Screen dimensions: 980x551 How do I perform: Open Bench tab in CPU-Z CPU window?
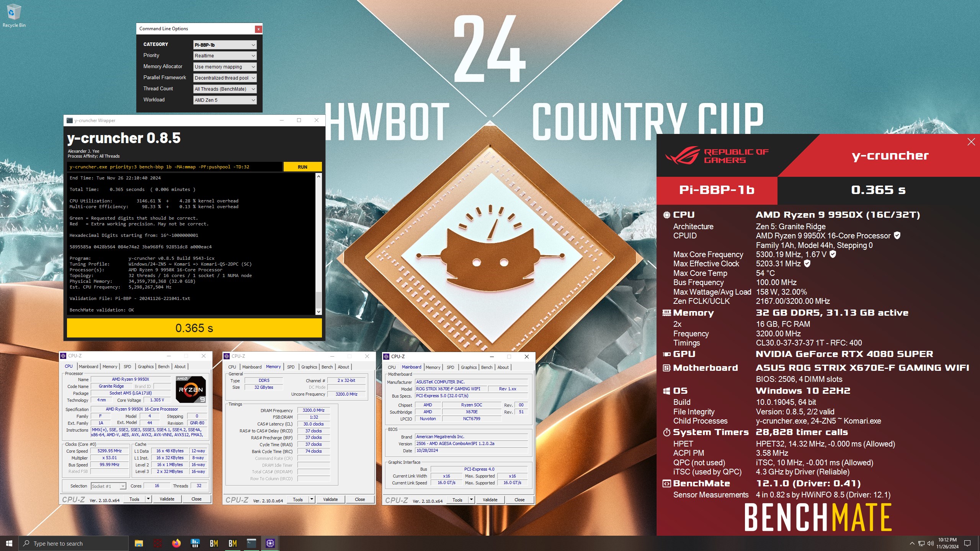(163, 367)
